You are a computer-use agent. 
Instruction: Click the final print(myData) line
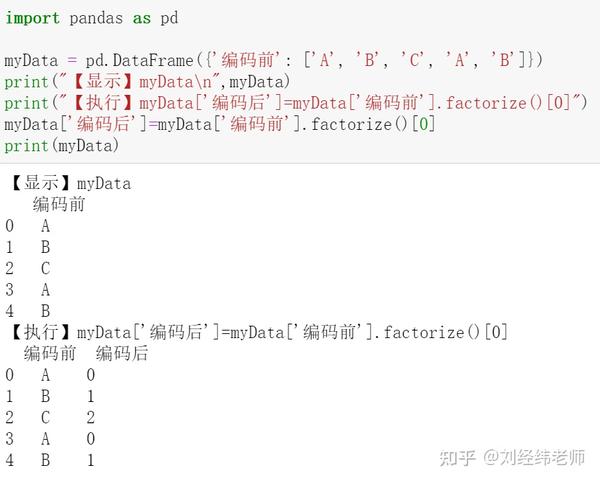coord(62,146)
